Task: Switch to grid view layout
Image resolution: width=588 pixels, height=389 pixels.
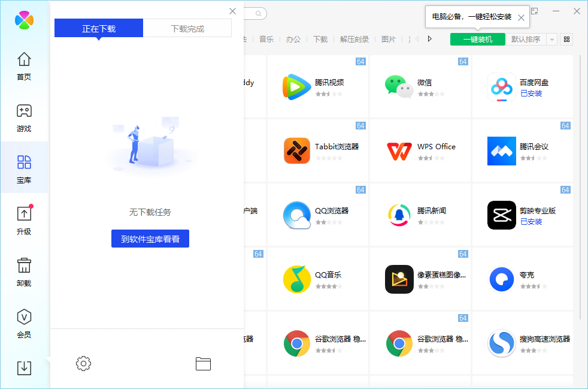Action: click(x=566, y=40)
